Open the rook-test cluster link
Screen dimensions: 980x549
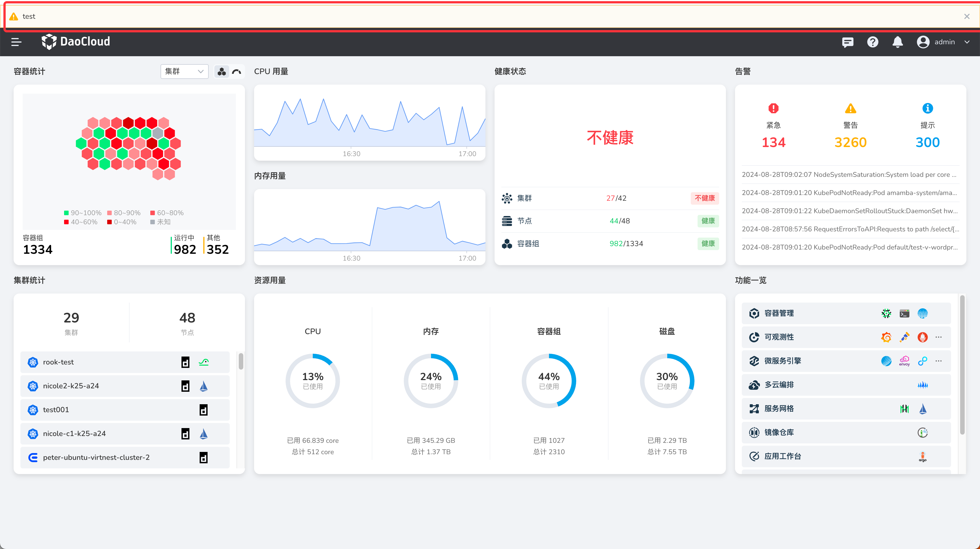pos(58,362)
